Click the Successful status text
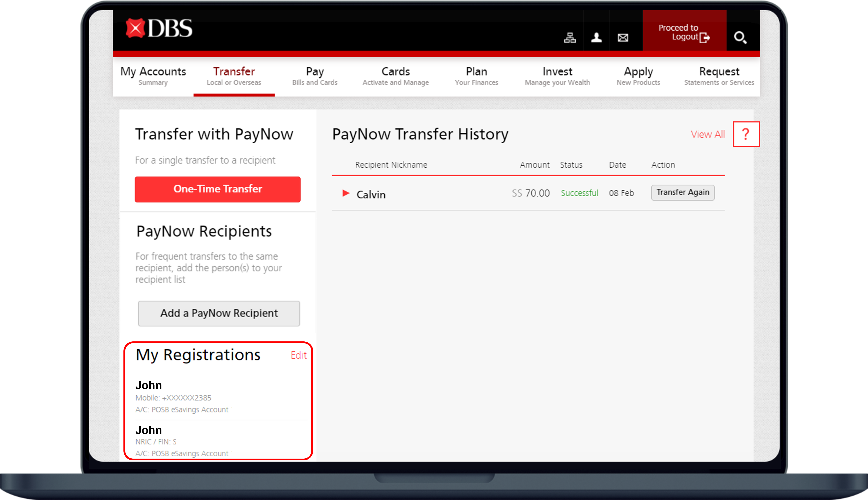Screen dimensions: 868x500 [579, 193]
